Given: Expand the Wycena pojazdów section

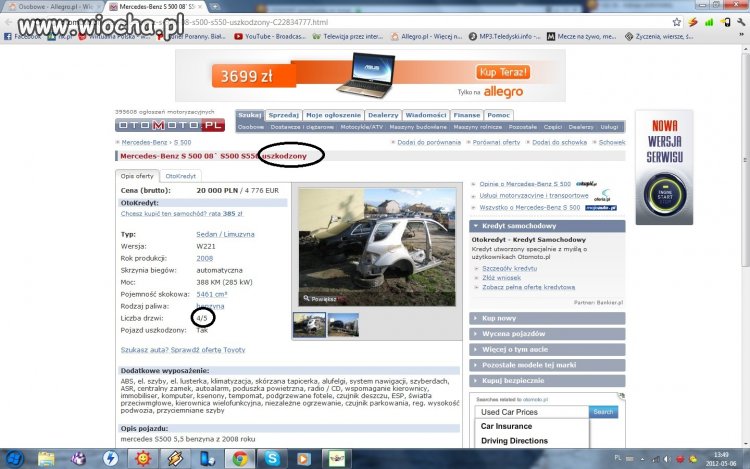Looking at the screenshot, I should tap(547, 334).
